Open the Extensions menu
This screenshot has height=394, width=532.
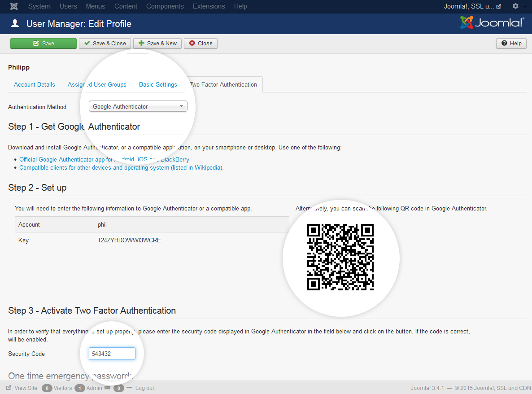pos(209,6)
